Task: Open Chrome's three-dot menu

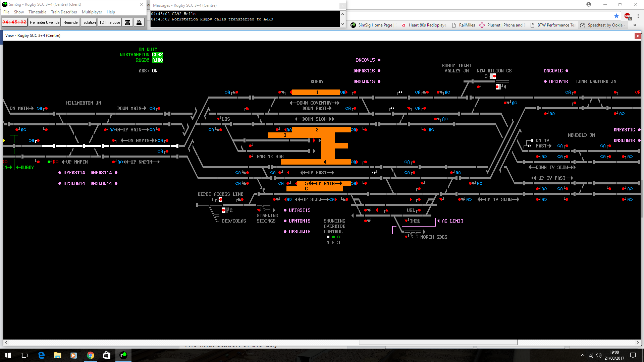Action: pyautogui.click(x=638, y=16)
